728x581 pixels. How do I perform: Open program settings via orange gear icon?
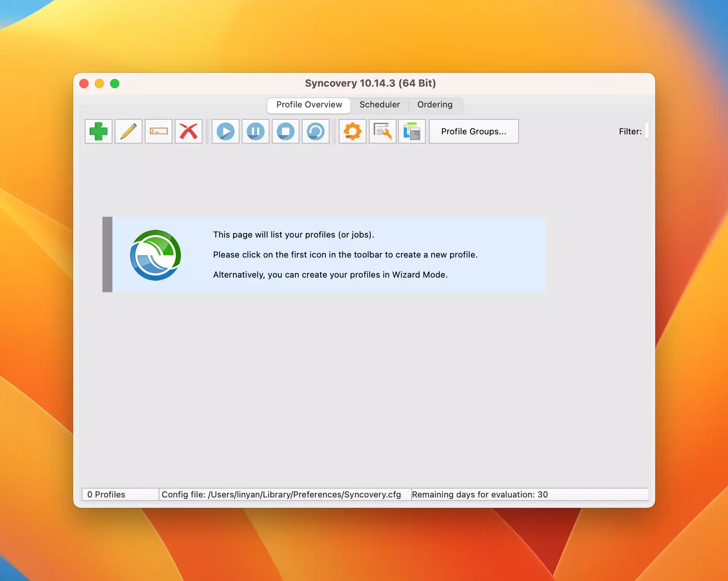pyautogui.click(x=352, y=131)
